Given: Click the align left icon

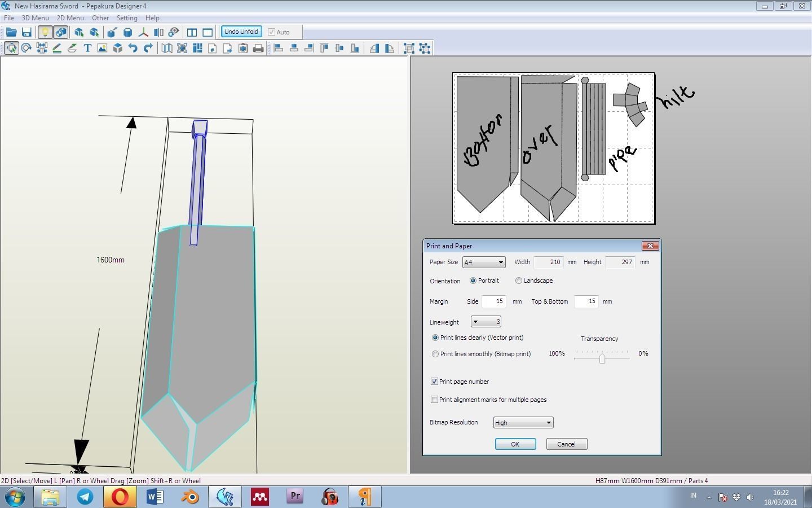Looking at the screenshot, I should (x=279, y=48).
